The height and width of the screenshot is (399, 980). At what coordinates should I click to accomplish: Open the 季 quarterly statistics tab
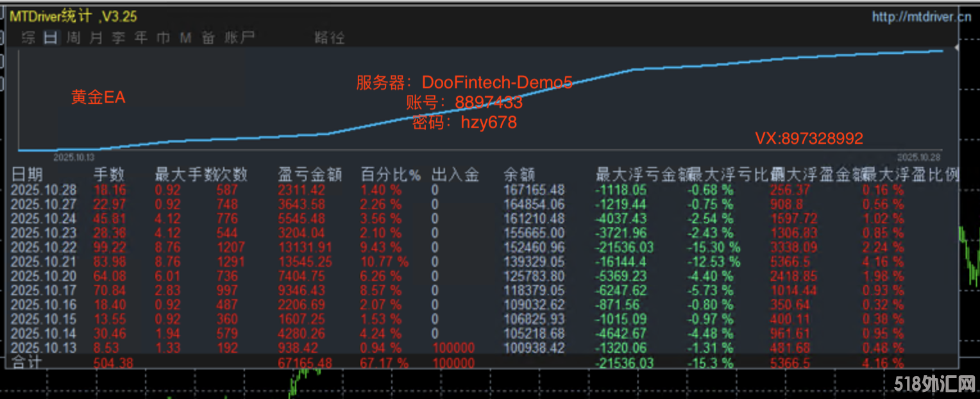pyautogui.click(x=119, y=38)
